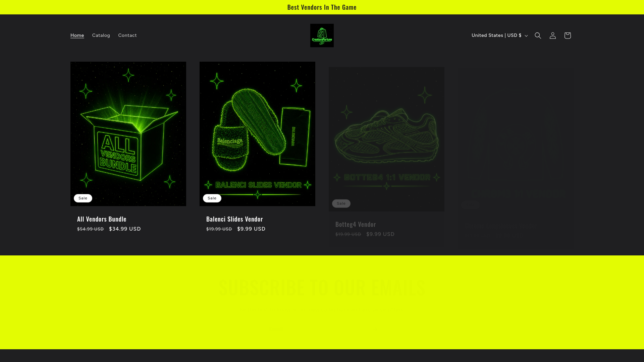Open the shopping cart icon
644x362 pixels.
click(x=568, y=36)
